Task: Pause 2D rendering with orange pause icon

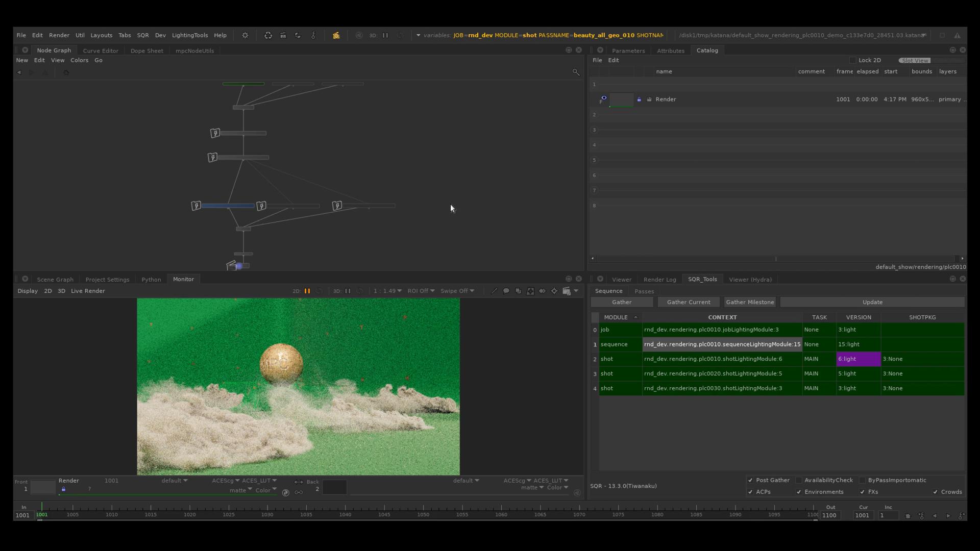Action: click(x=307, y=291)
